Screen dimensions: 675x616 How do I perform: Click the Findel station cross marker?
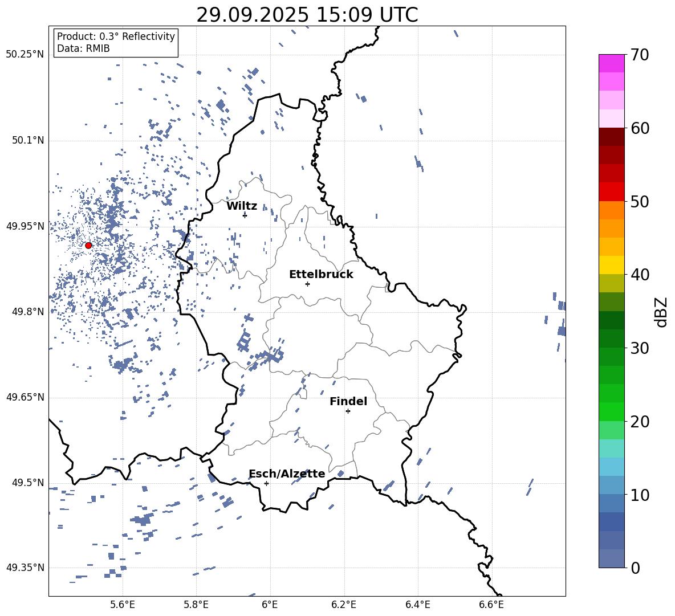click(348, 411)
